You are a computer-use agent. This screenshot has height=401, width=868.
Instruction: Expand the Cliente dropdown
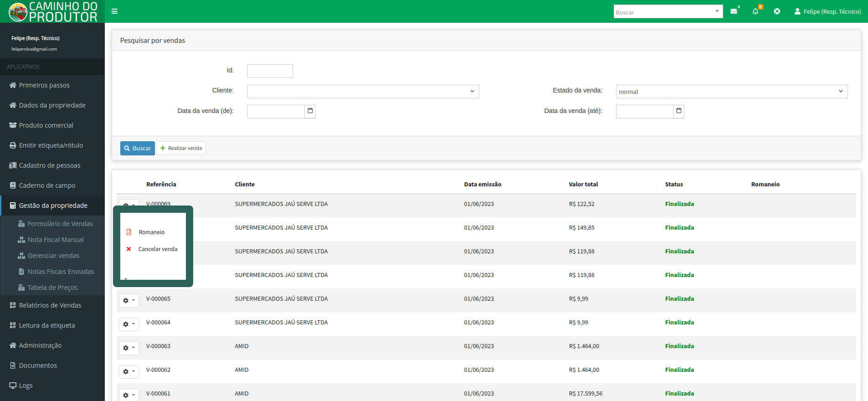tap(363, 92)
